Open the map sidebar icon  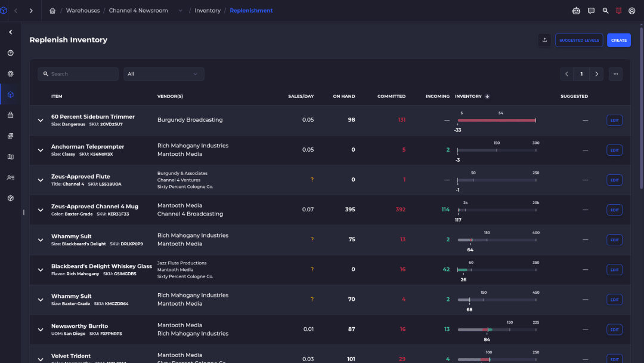(11, 156)
